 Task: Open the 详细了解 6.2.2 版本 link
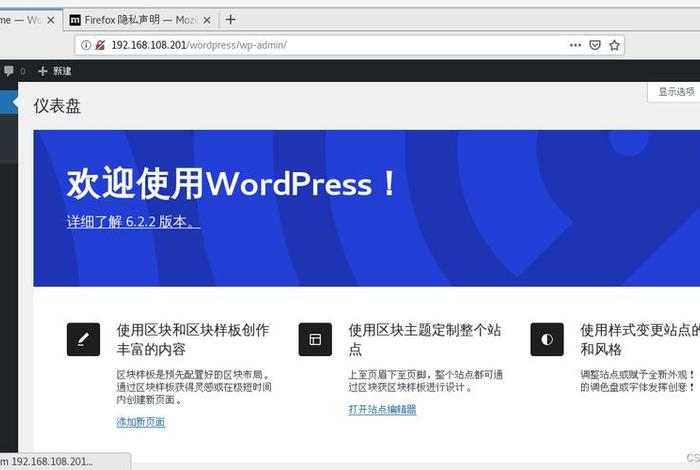click(x=133, y=221)
